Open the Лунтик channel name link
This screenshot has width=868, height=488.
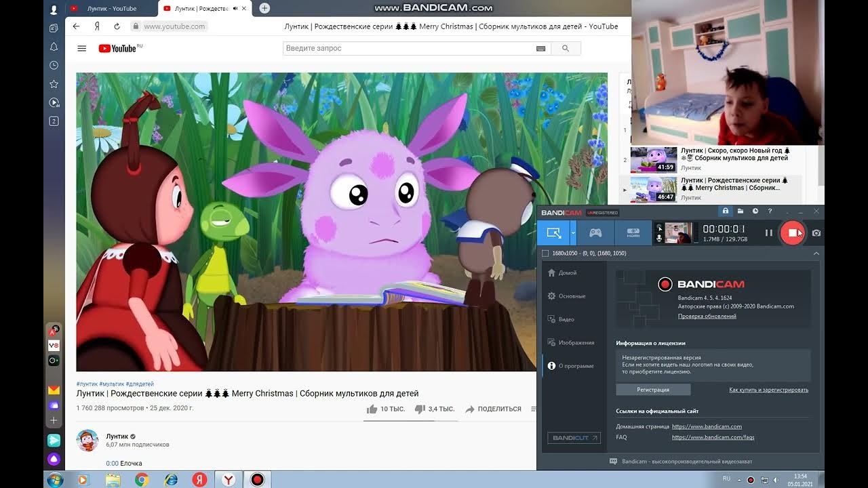pos(117,436)
